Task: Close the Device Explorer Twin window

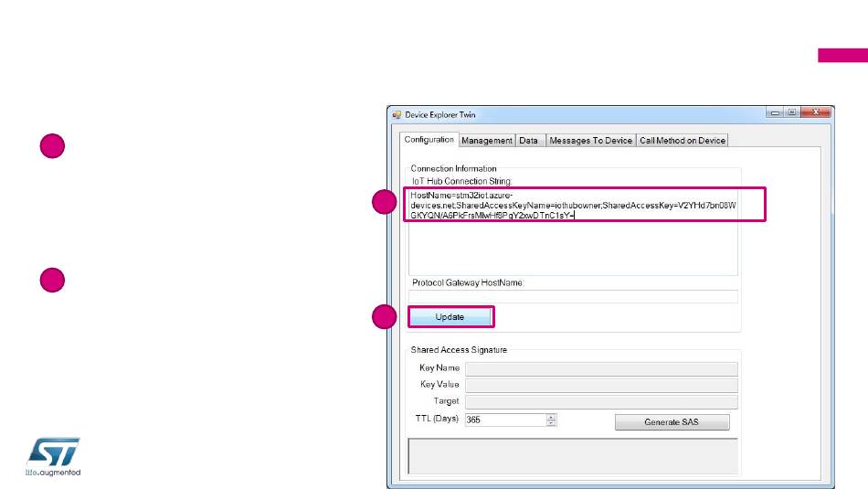Action: coord(815,113)
